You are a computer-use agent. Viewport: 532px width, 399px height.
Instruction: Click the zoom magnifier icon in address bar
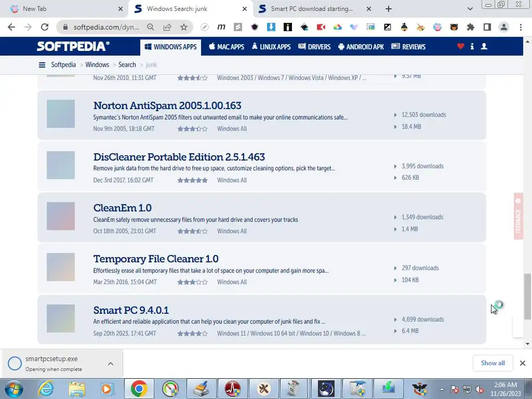(151, 27)
